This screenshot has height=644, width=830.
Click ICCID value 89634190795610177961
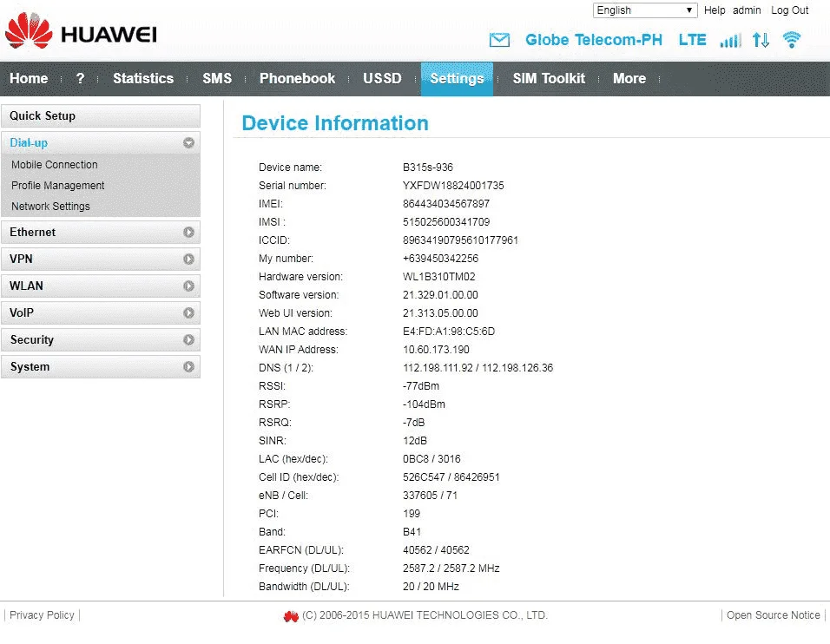(460, 240)
